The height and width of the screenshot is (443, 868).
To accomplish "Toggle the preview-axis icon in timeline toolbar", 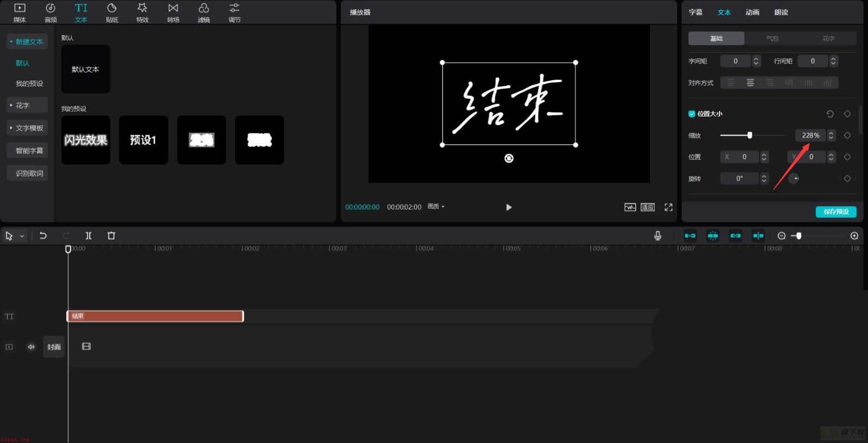I will 758,235.
